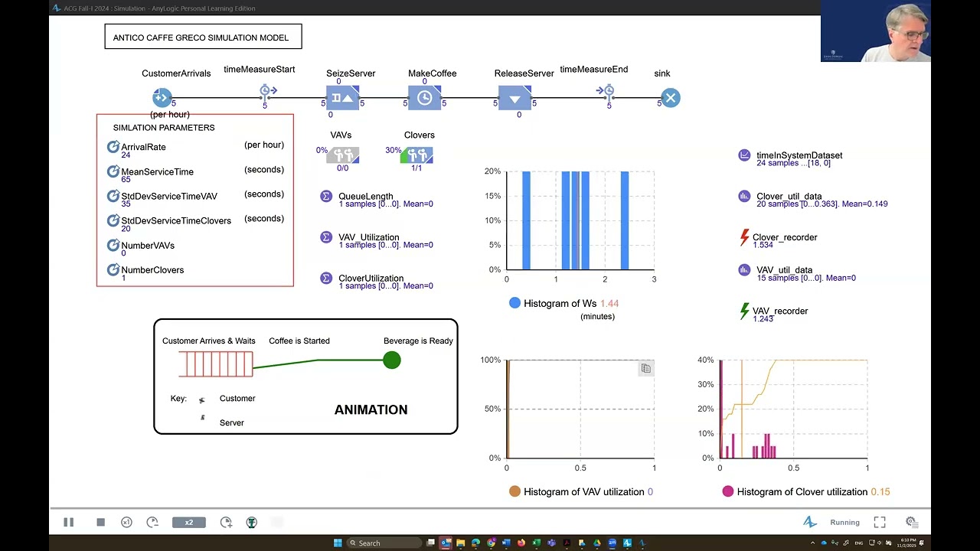Slow down simulation speed clock-minus icon
Screen dimensions: 980x551
(152, 522)
